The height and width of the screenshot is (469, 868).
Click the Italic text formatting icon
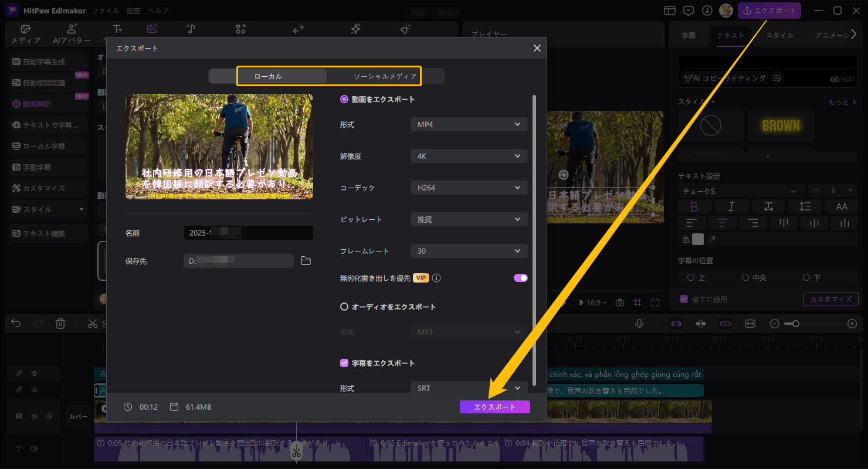click(731, 206)
